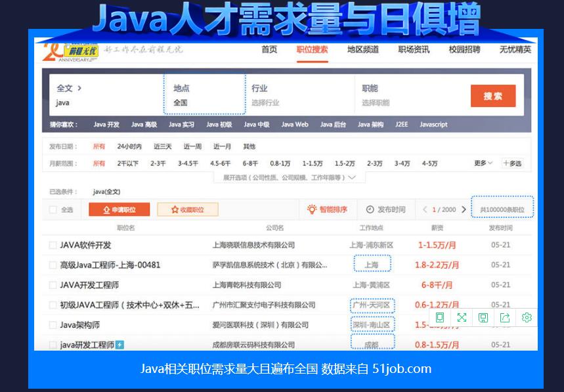This screenshot has width=564, height=392.
Task: Click the clock icon beside 发布时间
Action: point(370,209)
